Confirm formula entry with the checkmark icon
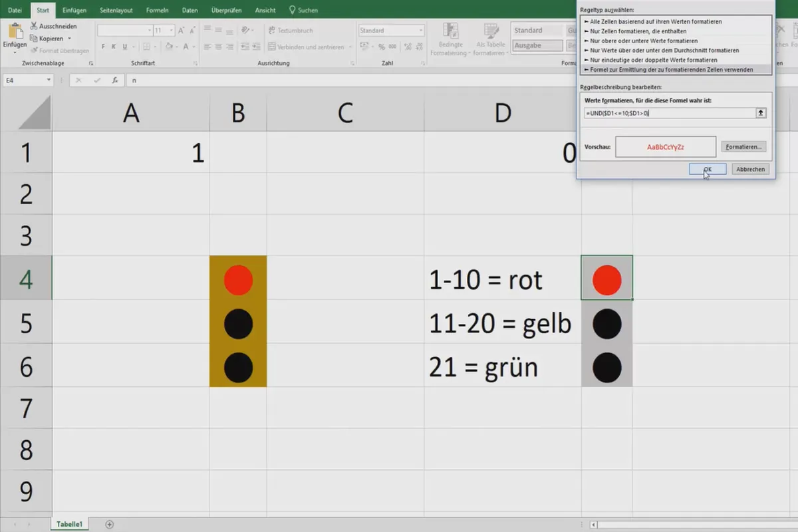 point(96,80)
